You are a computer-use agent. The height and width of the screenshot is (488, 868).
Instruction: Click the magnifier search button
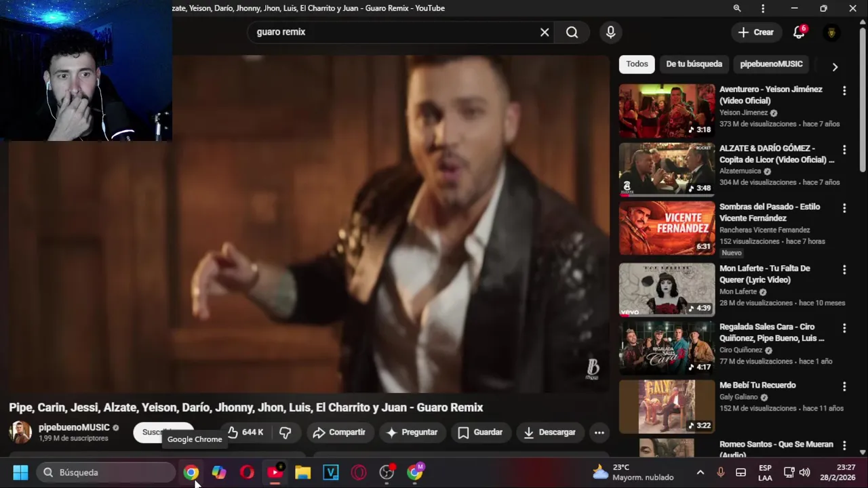572,32
